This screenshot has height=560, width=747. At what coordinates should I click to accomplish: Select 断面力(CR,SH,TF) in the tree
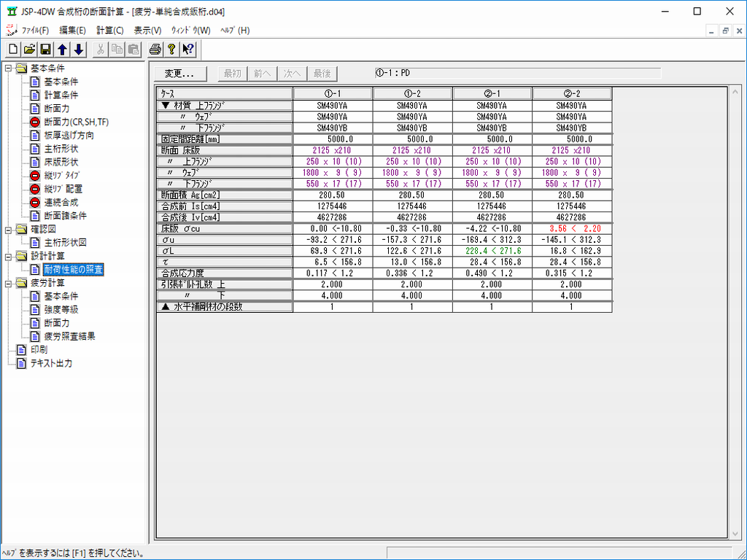coord(76,122)
